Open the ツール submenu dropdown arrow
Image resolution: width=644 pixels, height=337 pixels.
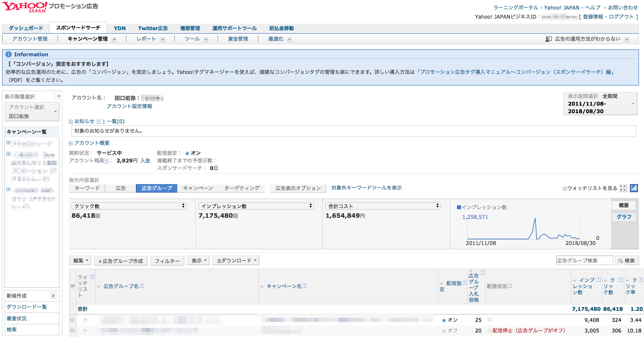click(x=206, y=39)
